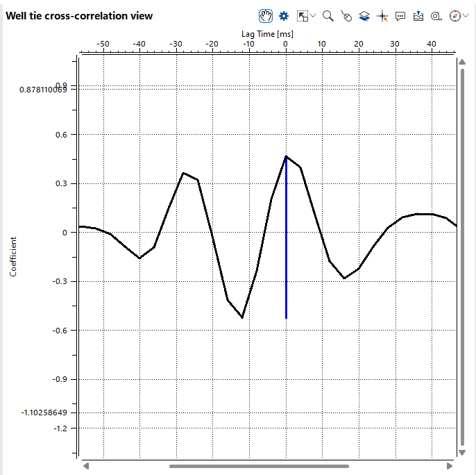Click the selection arrow tool icon
This screenshot has height=475, width=476.
303,15
